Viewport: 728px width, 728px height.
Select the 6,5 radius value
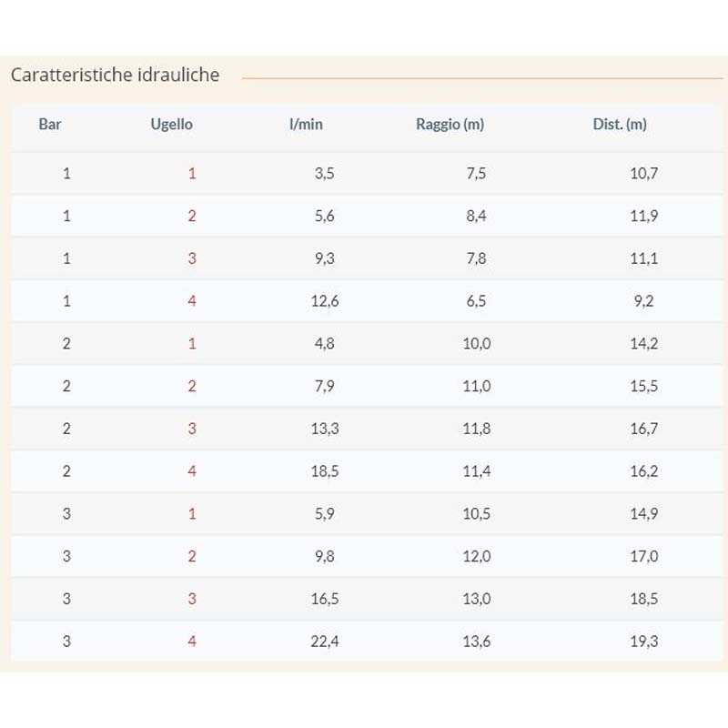[476, 301]
